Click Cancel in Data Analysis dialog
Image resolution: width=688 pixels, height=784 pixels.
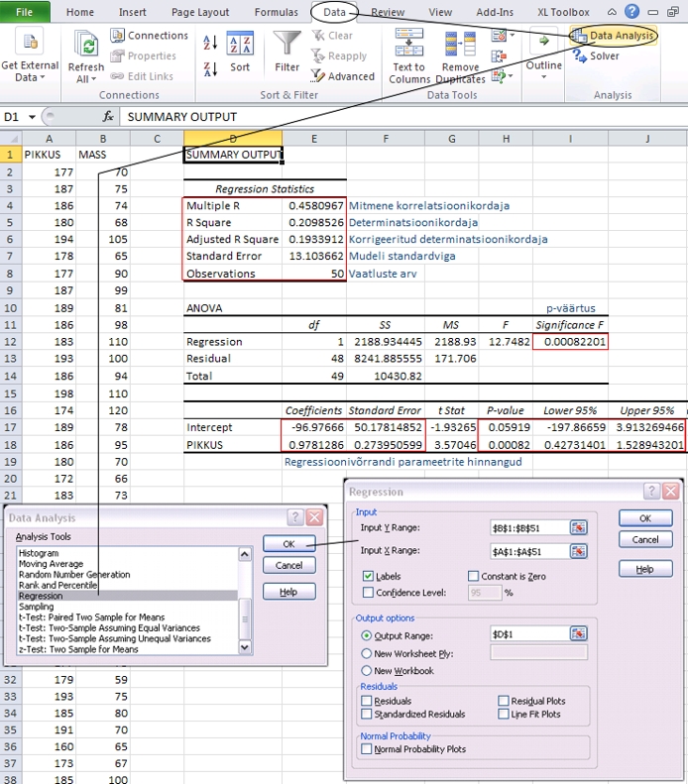point(289,565)
